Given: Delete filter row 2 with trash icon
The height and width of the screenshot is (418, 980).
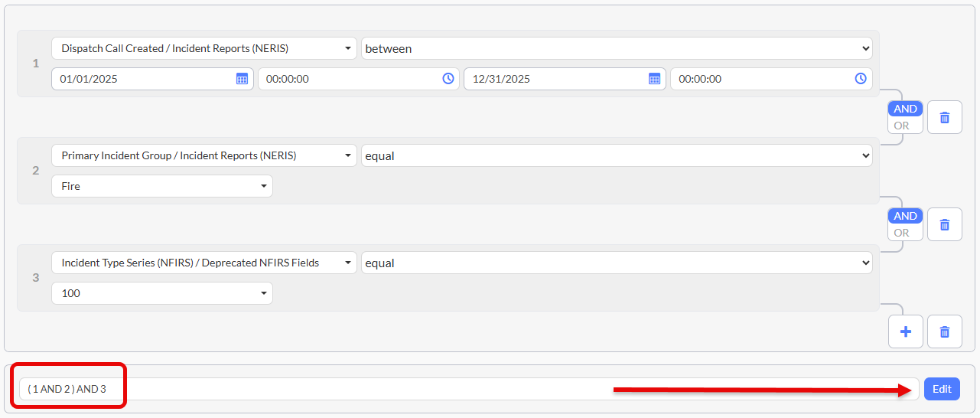Looking at the screenshot, I should click(945, 225).
